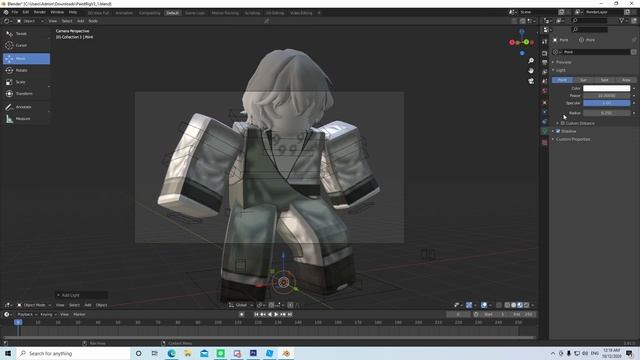The width and height of the screenshot is (640, 360).
Task: Click the Blender logo menu icon
Action: point(6,12)
